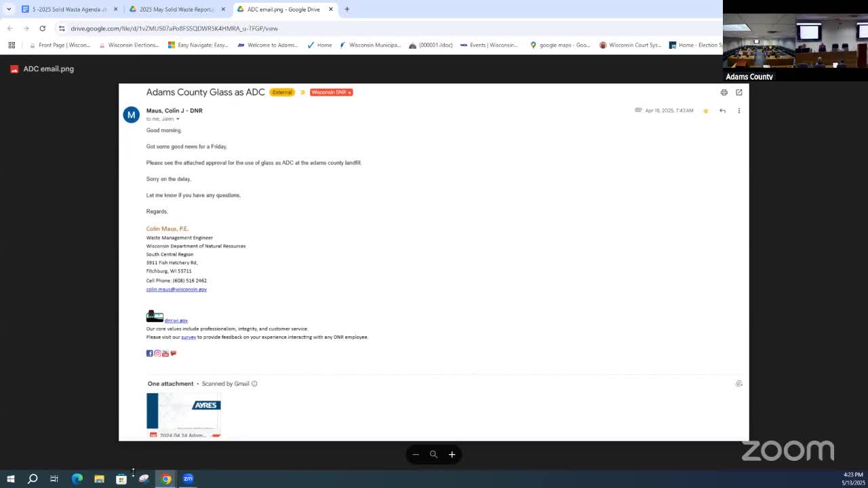Open the tab search dropdown arrow
The width and height of the screenshot is (868, 488).
(x=9, y=9)
